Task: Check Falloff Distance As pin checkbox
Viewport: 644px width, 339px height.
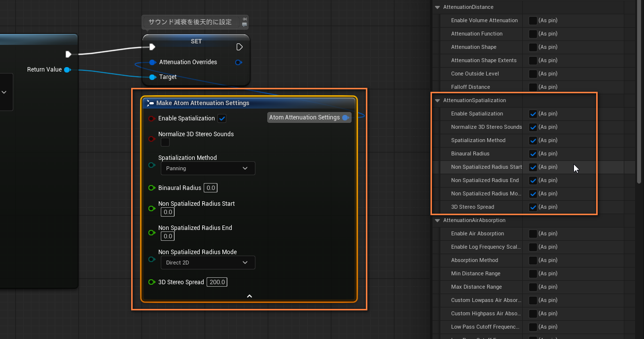Action: click(x=533, y=87)
